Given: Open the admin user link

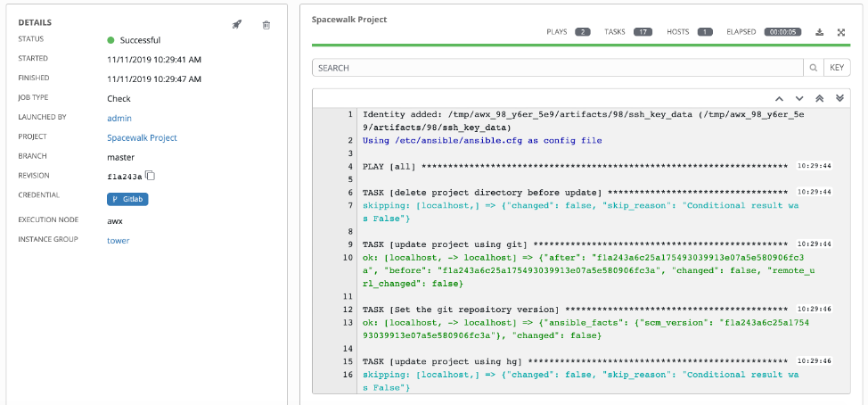Looking at the screenshot, I should pyautogui.click(x=119, y=118).
